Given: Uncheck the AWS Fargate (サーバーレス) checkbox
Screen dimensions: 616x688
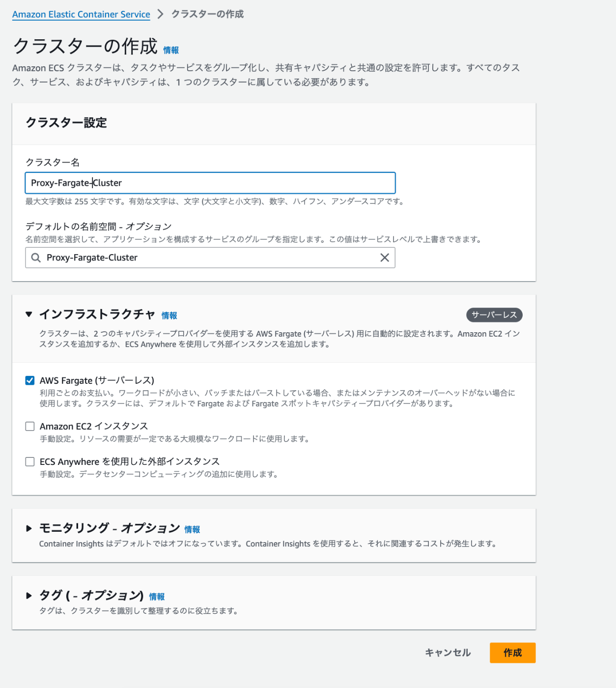Looking at the screenshot, I should [x=30, y=380].
